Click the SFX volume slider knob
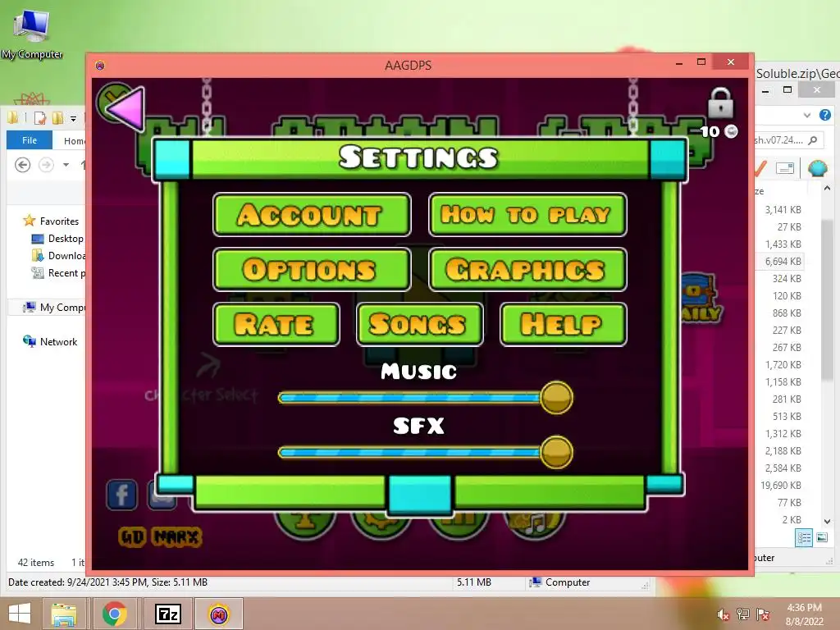This screenshot has width=840, height=630. [557, 452]
